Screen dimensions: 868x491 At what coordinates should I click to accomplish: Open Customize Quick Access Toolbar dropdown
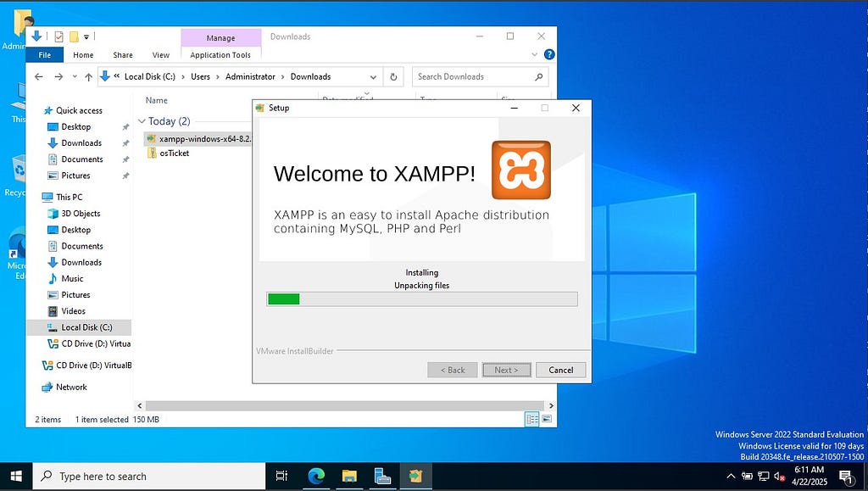pyautogui.click(x=86, y=37)
